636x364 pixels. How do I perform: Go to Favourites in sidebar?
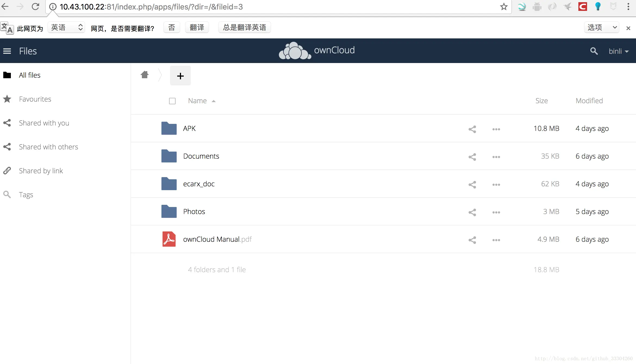coord(35,99)
